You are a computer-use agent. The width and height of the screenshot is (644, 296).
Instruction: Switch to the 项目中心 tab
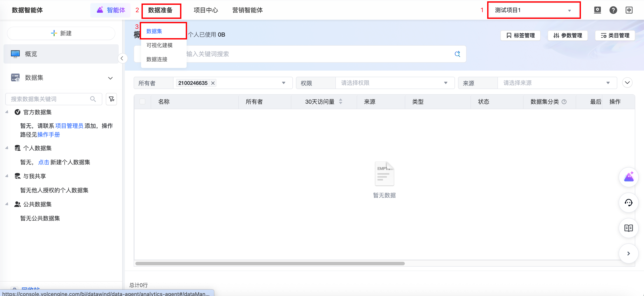click(x=205, y=10)
